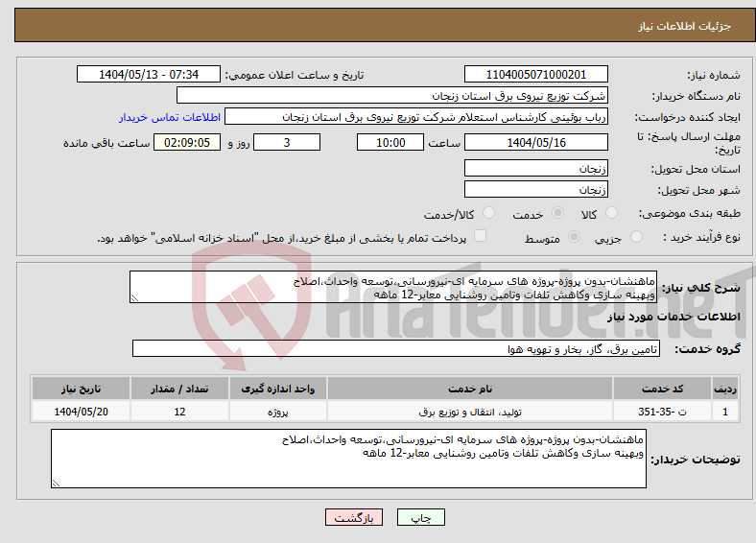756x543 pixels.
Task: Click the resize handle of شرح کلی نیاز box
Action: 134,298
